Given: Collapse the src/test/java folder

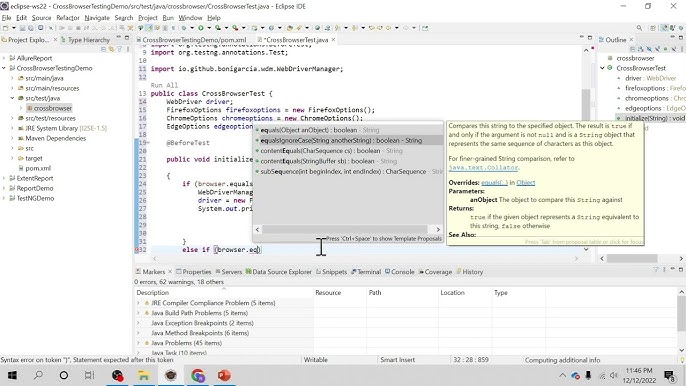Looking at the screenshot, I should click(13, 98).
